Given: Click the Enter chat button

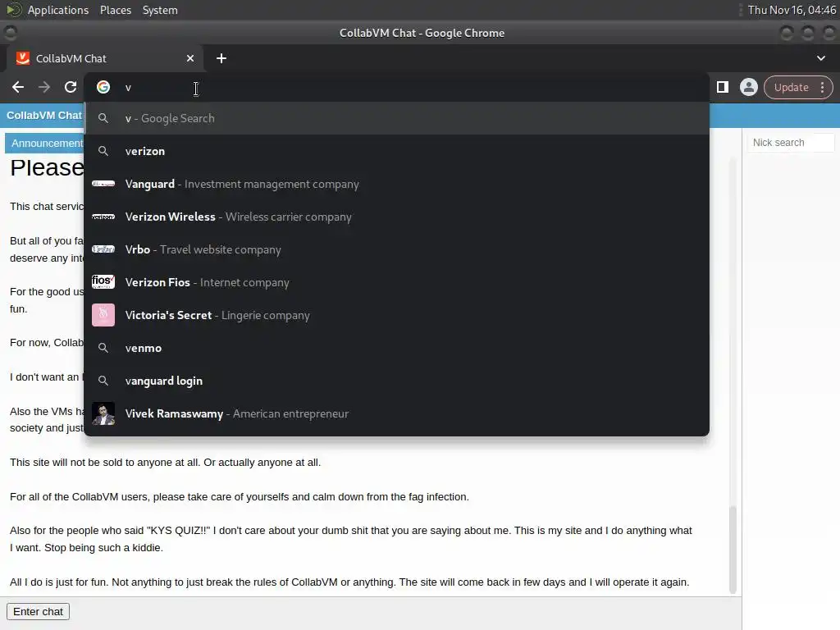Looking at the screenshot, I should tap(38, 611).
